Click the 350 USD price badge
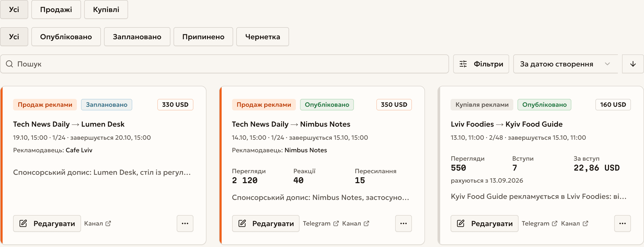644x247 pixels. pos(394,105)
